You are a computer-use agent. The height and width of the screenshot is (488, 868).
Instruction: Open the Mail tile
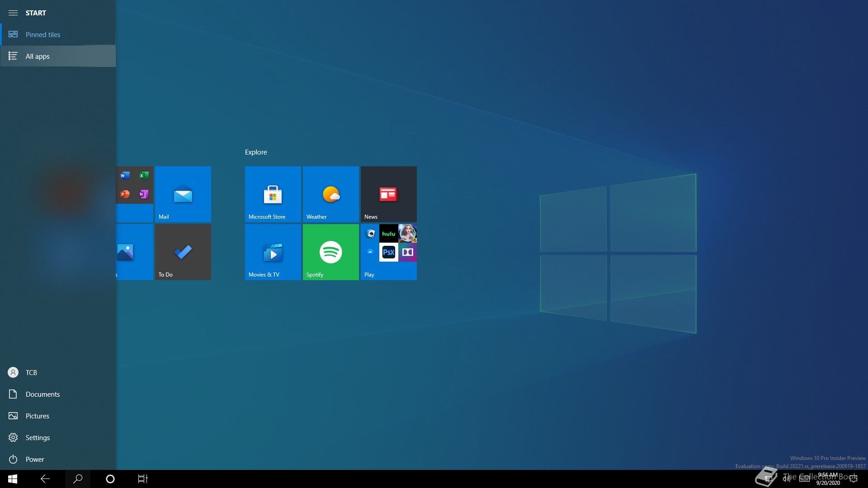click(x=183, y=194)
